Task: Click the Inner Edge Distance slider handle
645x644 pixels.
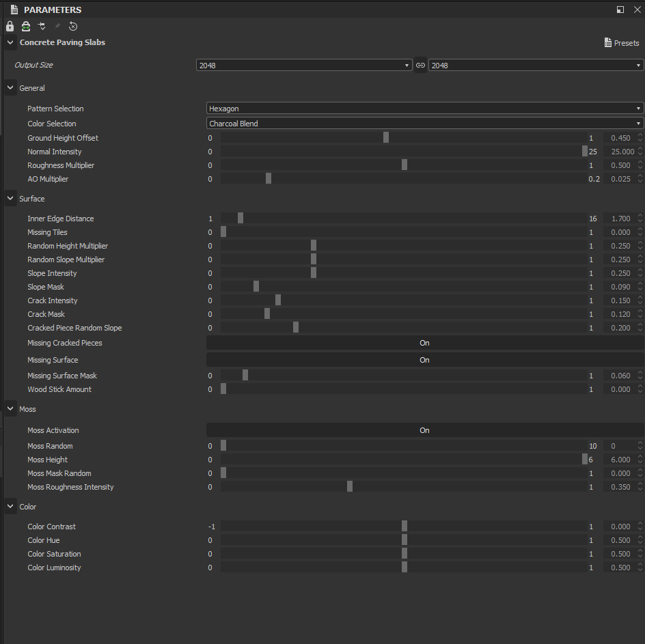Action: [x=241, y=218]
